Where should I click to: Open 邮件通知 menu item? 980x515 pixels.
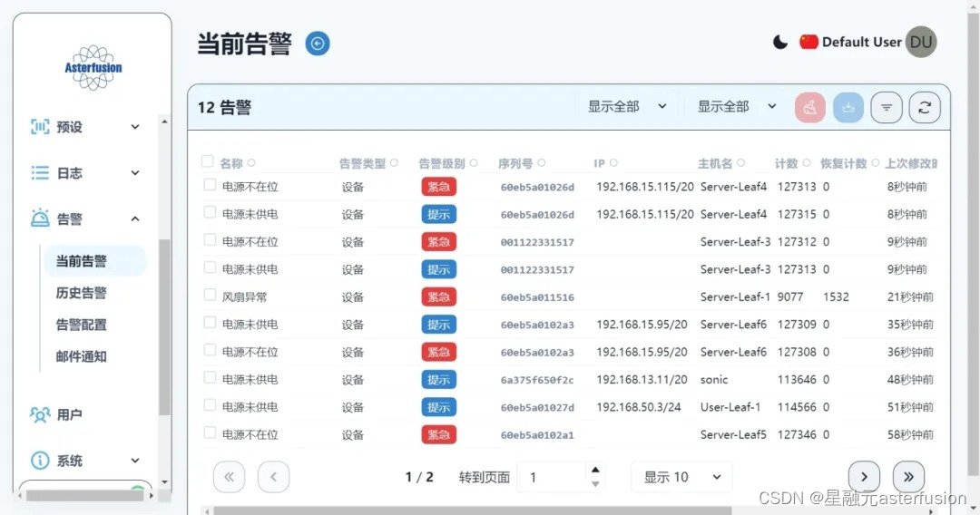82,356
